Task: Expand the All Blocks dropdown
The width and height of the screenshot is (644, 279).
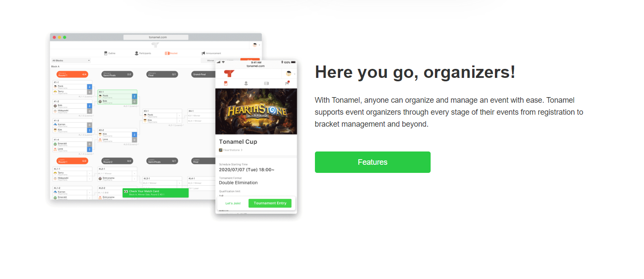Action: click(71, 60)
